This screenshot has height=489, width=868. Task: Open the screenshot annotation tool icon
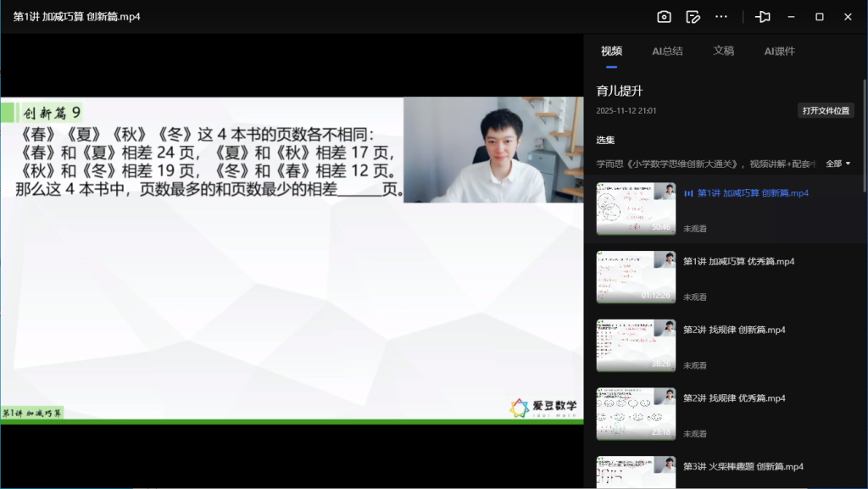click(692, 16)
